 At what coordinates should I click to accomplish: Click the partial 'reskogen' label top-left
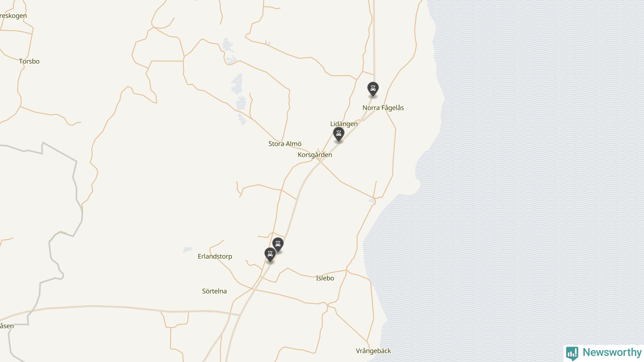13,16
